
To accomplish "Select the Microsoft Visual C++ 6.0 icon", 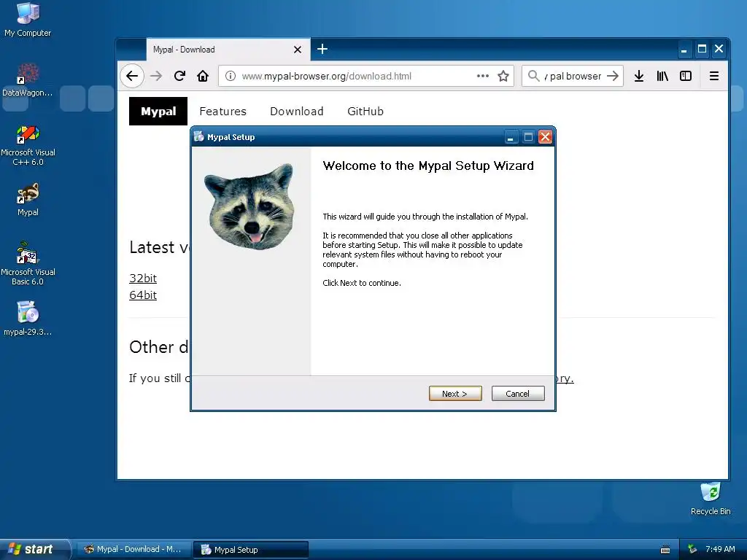I will [x=28, y=145].
